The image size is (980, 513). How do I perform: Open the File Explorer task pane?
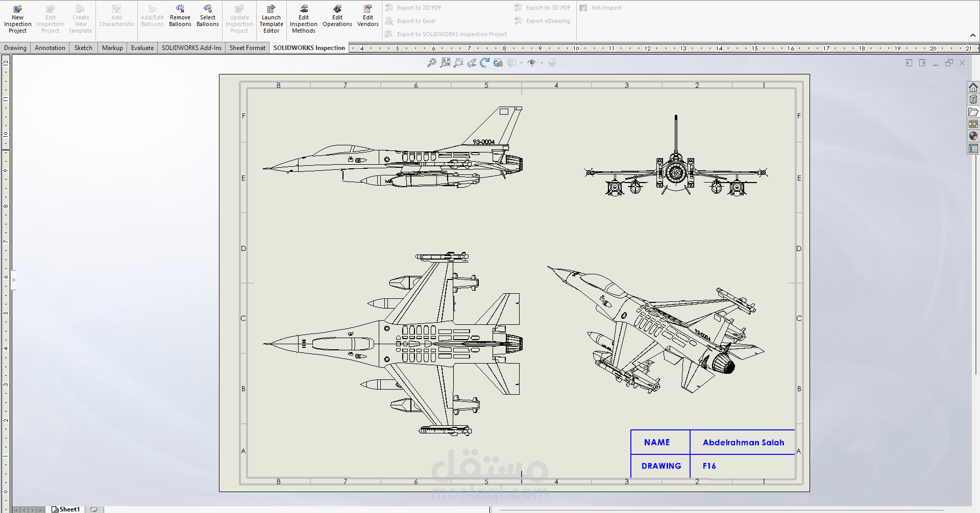(x=973, y=112)
